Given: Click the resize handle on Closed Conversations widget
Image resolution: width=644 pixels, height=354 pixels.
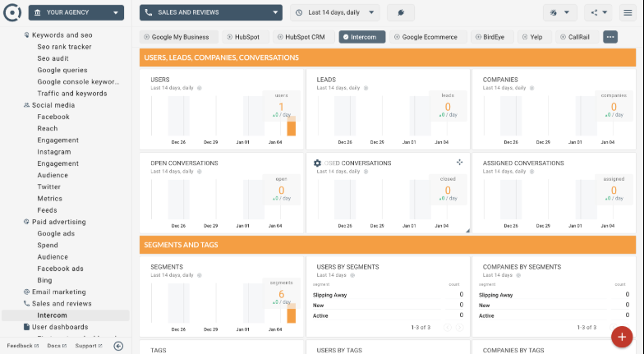Looking at the screenshot, I should point(467,230).
